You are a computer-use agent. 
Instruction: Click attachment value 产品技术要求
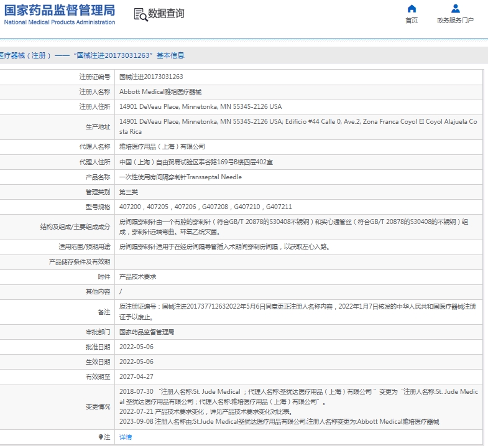click(137, 277)
